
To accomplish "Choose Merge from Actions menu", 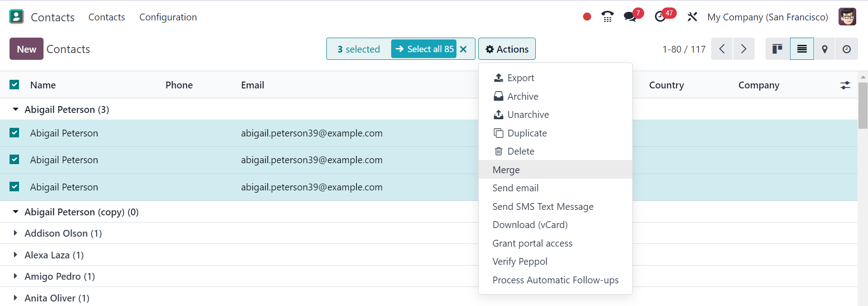I will (x=506, y=170).
